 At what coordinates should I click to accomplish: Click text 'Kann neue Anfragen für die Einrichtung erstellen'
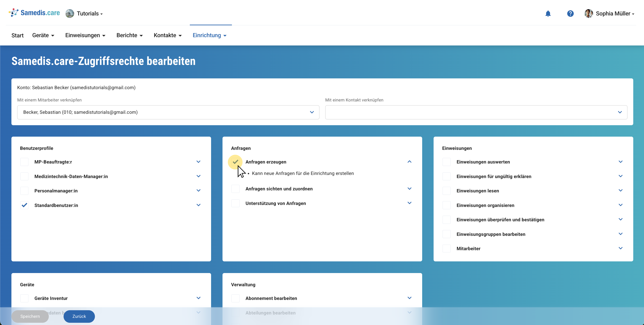point(303,173)
